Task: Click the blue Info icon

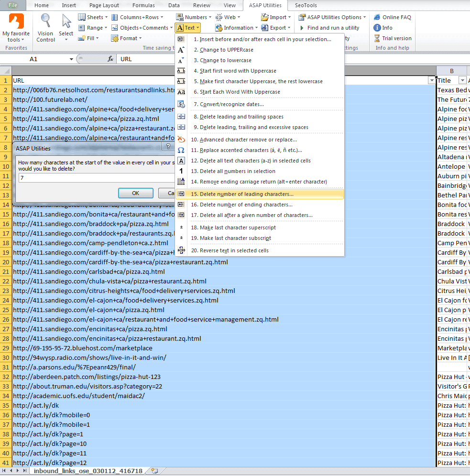Action: 377,28
